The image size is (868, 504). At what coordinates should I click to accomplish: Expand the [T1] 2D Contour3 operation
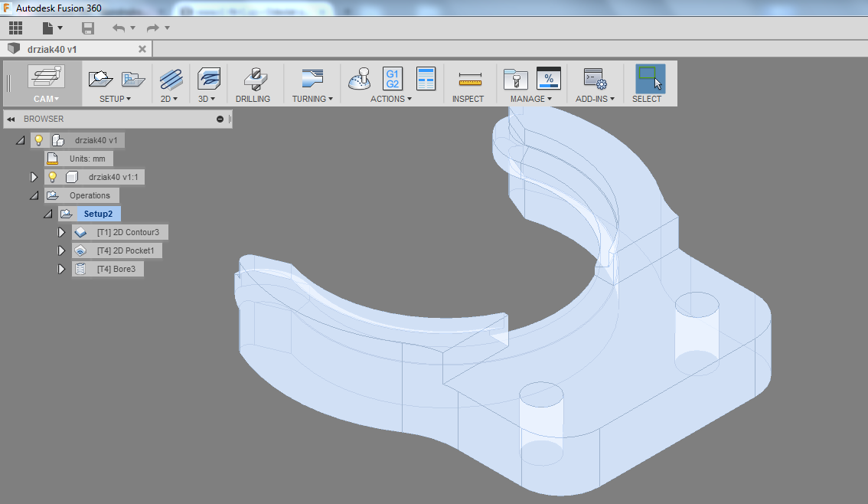tap(62, 232)
